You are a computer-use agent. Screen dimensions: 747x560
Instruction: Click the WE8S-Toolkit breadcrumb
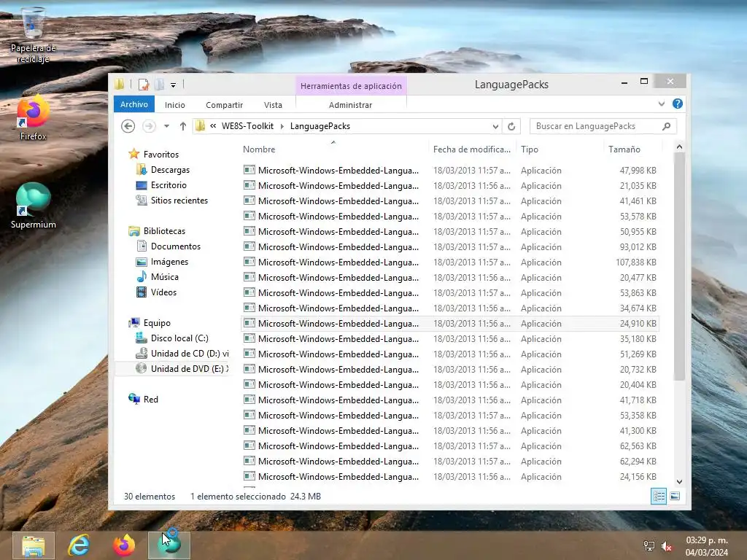point(248,126)
